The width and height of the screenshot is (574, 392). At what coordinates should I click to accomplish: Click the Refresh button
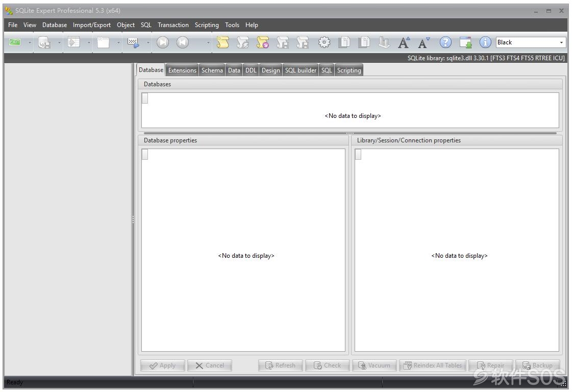pyautogui.click(x=281, y=365)
